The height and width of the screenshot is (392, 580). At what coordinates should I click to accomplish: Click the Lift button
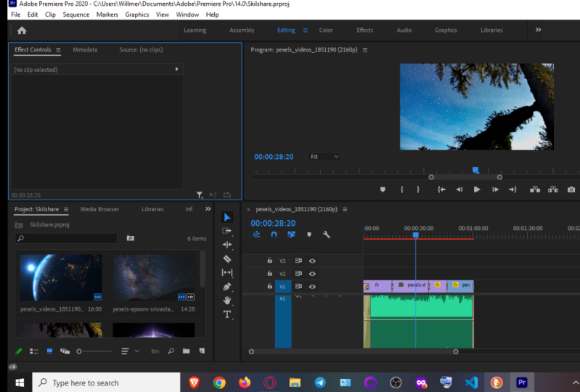535,189
